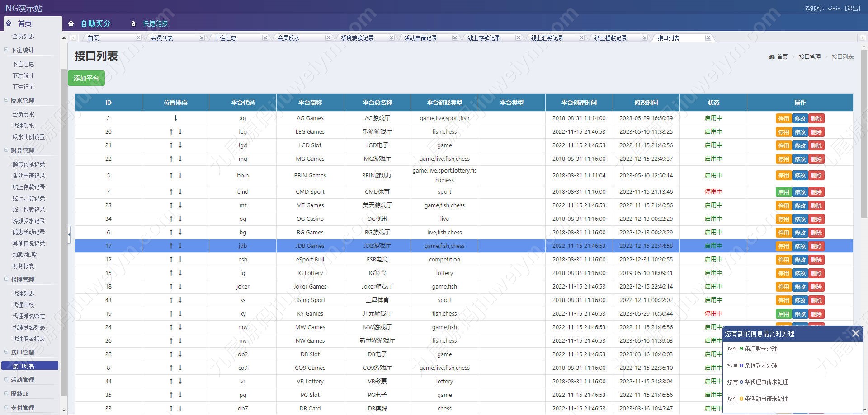Collapse the 下注统计 sidebar section
868x415 pixels.
pyautogui.click(x=6, y=50)
